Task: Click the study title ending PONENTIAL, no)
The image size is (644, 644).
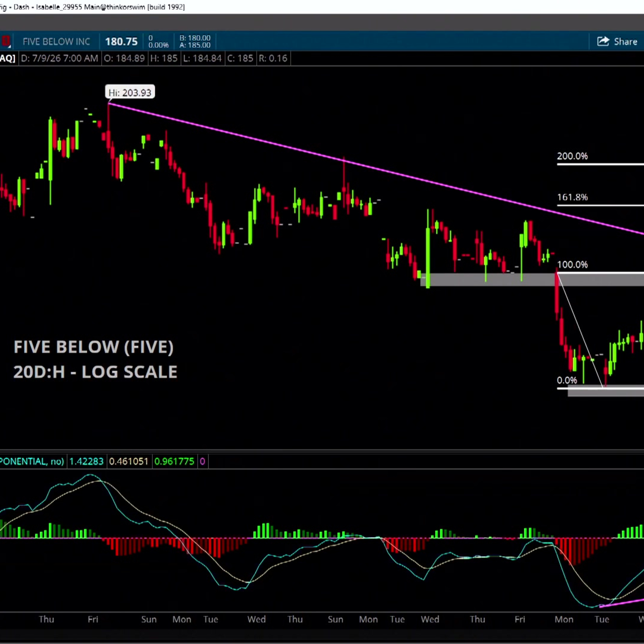Action: click(x=32, y=461)
